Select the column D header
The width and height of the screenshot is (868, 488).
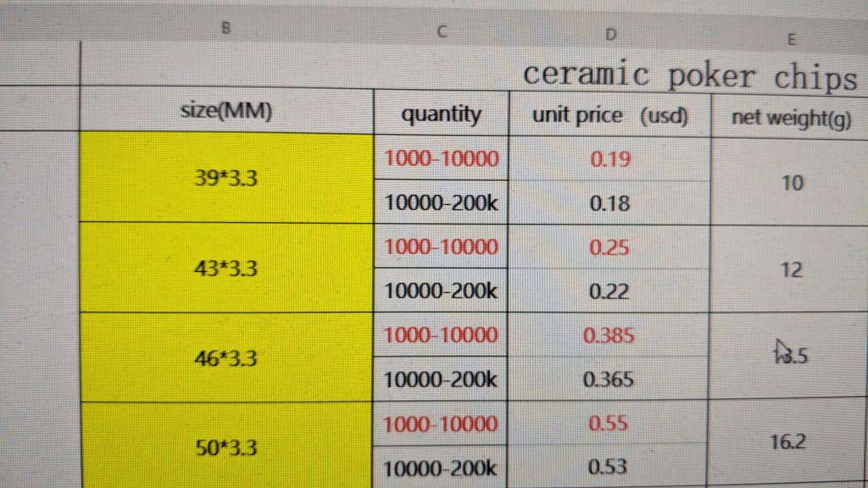click(610, 35)
